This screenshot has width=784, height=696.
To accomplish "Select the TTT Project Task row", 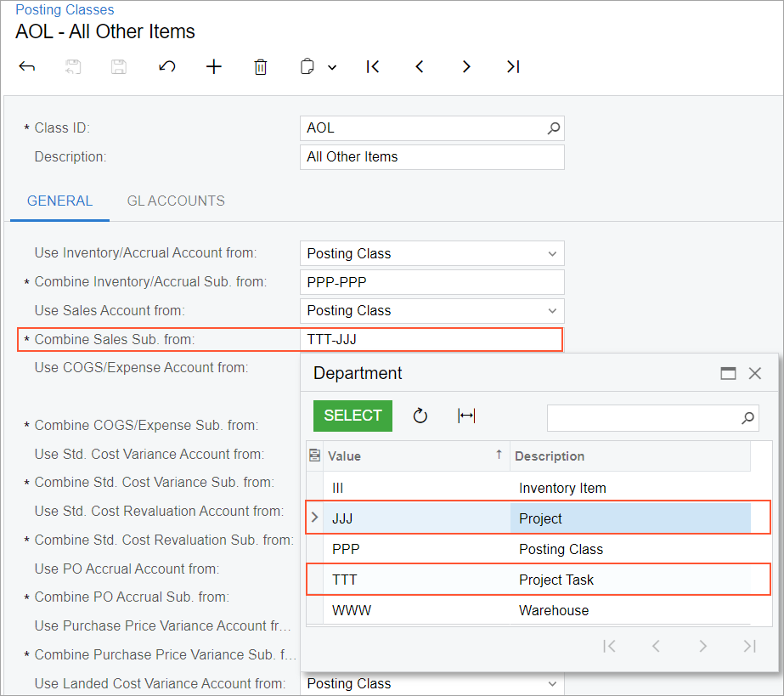I will tap(539, 580).
